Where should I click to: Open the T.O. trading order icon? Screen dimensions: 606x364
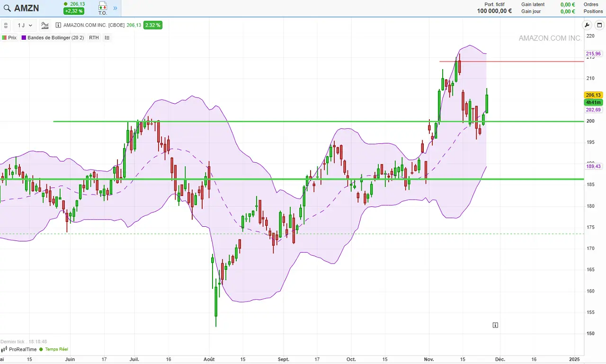pyautogui.click(x=103, y=8)
